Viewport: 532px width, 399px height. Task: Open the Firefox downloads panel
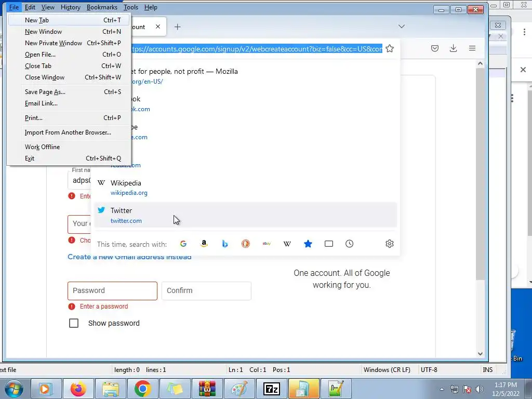(x=453, y=48)
